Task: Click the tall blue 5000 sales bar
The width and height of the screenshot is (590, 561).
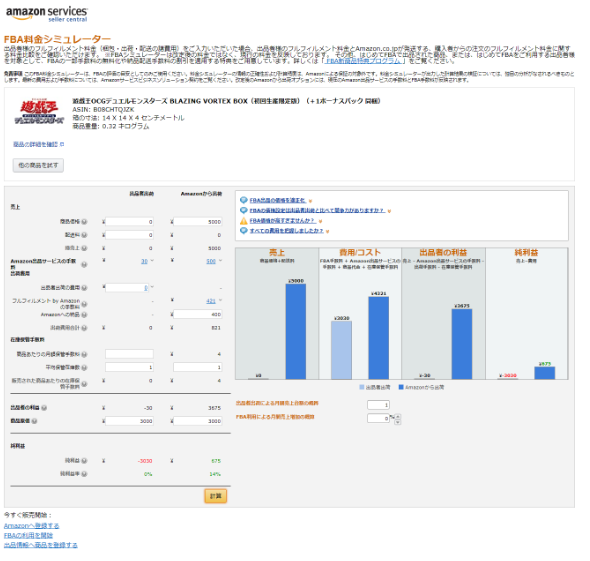Action: [x=296, y=331]
